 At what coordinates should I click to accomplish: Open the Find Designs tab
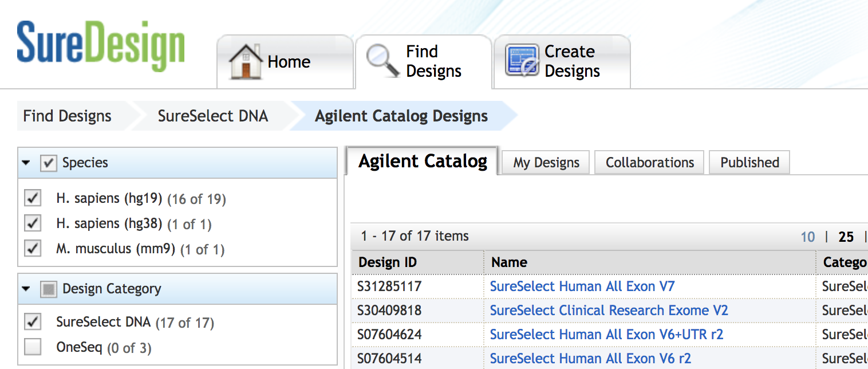(424, 62)
